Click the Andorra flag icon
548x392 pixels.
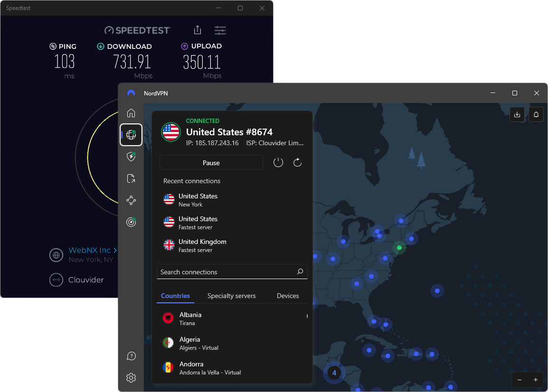click(x=168, y=367)
